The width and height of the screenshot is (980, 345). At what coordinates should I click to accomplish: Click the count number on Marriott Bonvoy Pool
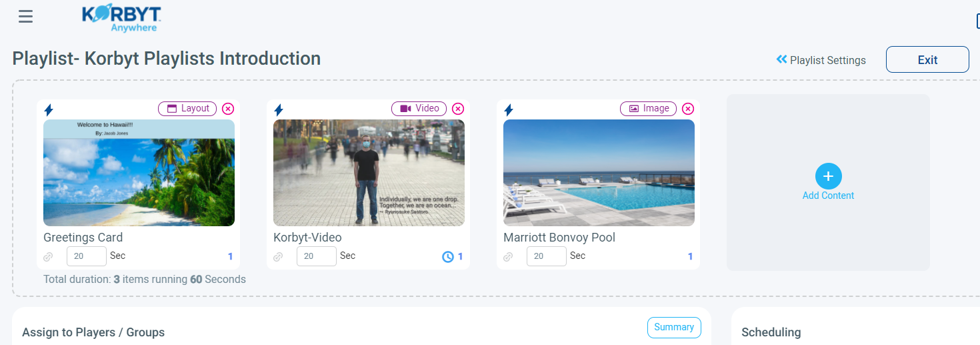[691, 257]
